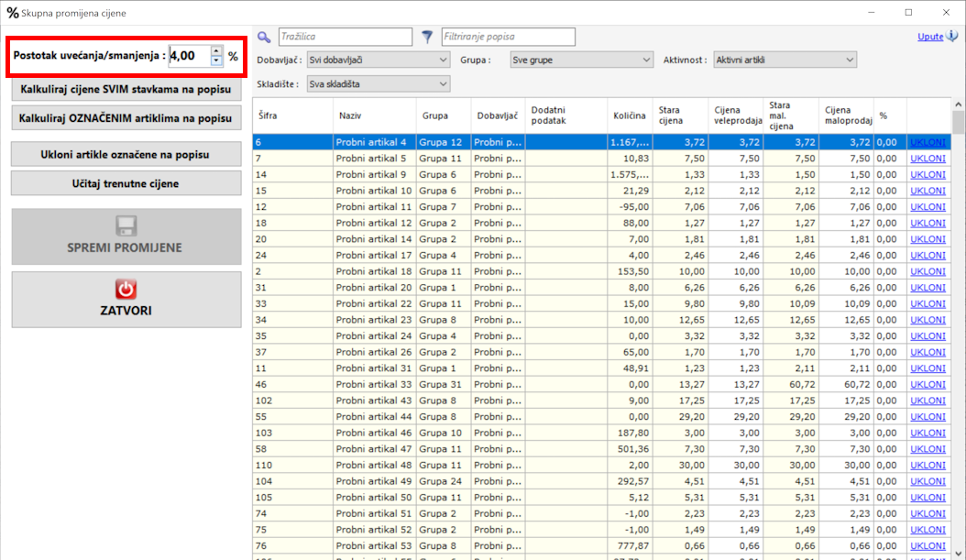This screenshot has height=560, width=966.
Task: Select the Probni artikal 44 name cell
Action: coord(375,417)
